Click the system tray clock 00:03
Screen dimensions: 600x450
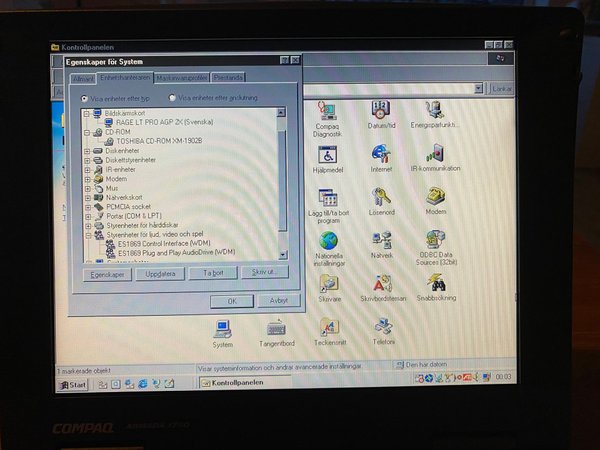tap(503, 377)
